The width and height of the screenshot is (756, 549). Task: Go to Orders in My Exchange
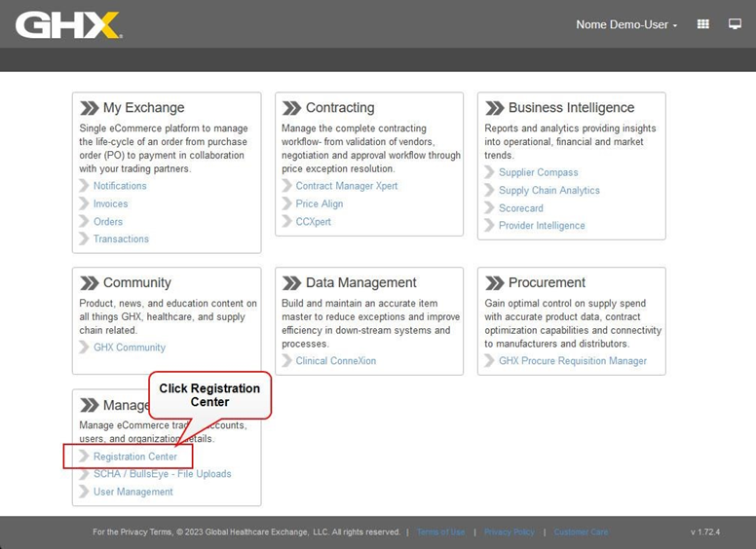108,222
